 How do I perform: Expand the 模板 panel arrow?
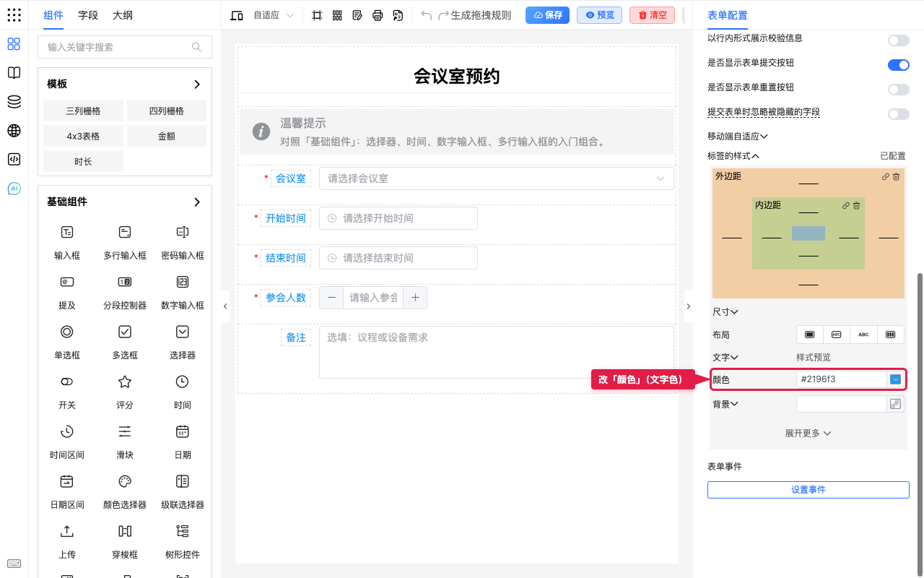tap(197, 85)
